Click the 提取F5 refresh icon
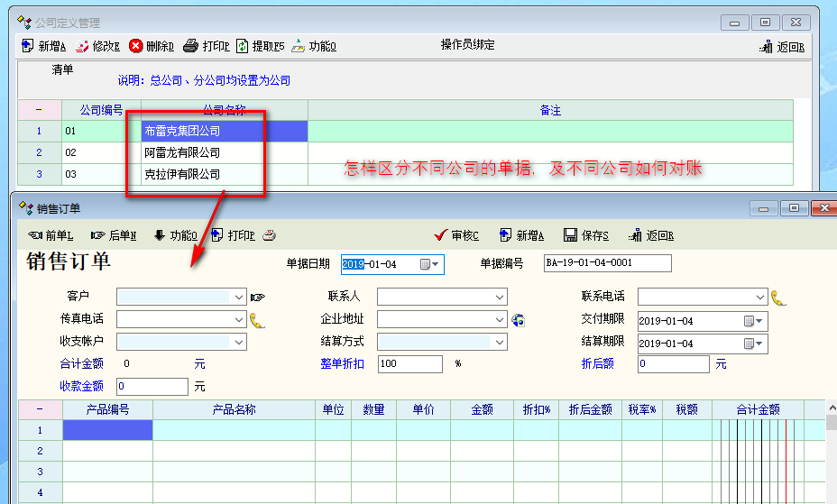 (x=242, y=46)
